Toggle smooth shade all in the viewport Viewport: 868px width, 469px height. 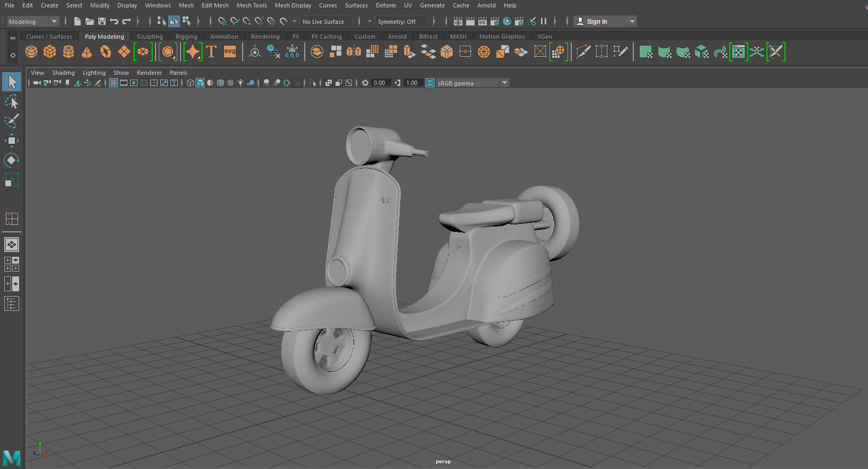tap(200, 83)
